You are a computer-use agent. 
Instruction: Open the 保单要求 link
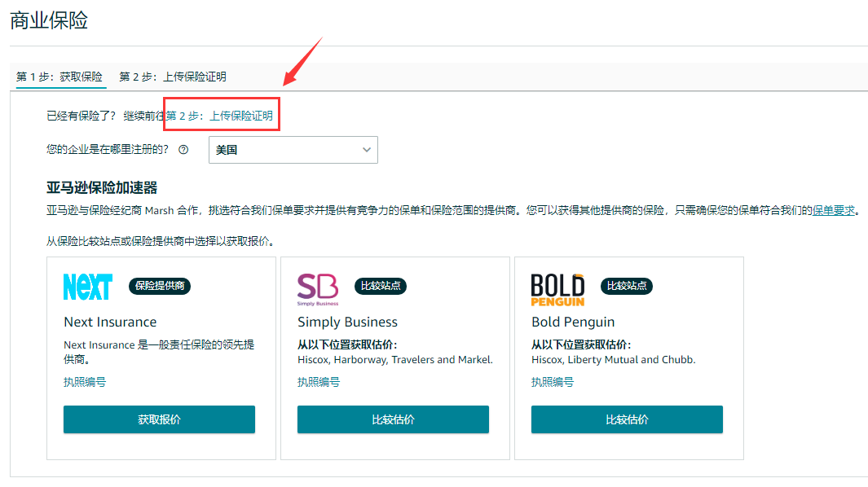click(x=834, y=210)
